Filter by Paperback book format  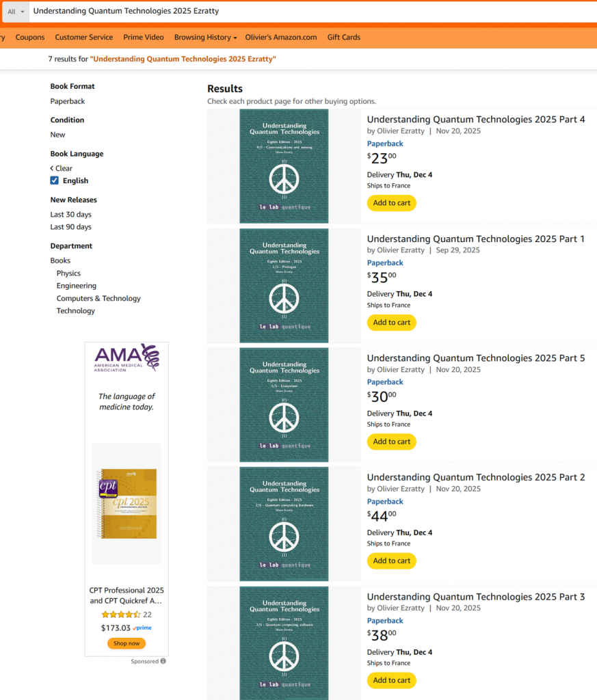point(68,101)
